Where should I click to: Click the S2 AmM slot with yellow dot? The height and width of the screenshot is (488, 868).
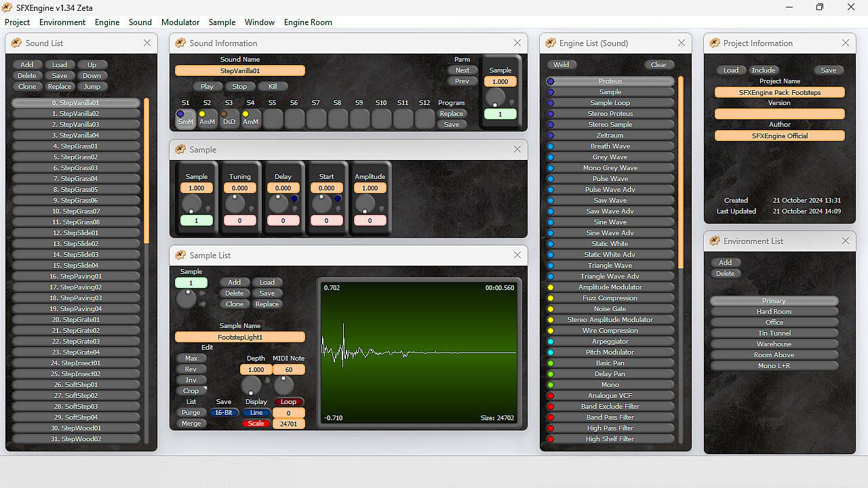(207, 119)
